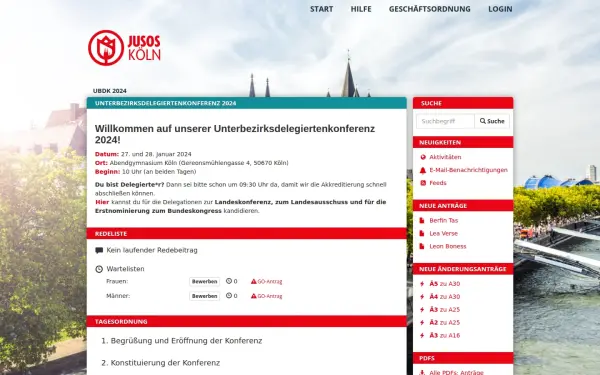
Task: Click into the Suchbegriff search field
Action: (x=445, y=121)
